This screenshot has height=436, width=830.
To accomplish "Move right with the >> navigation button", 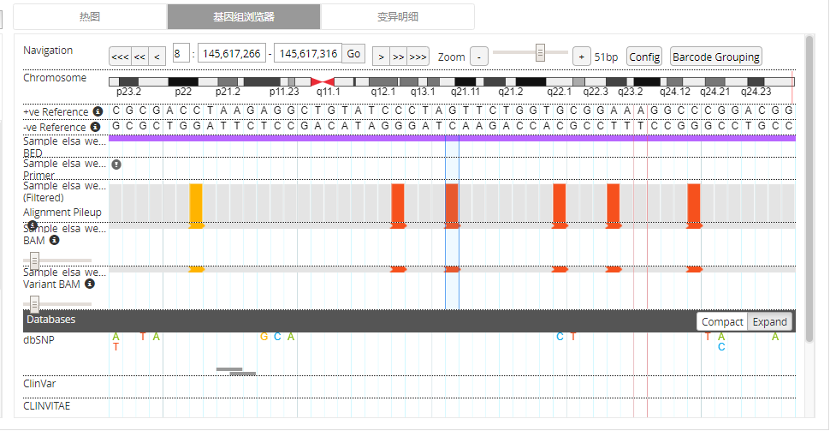I will 398,56.
